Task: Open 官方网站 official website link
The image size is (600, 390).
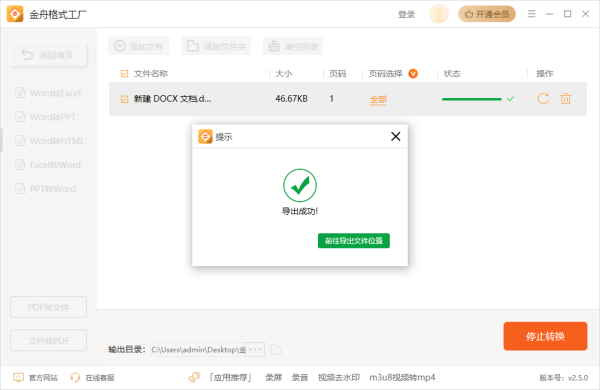Action: (35, 377)
